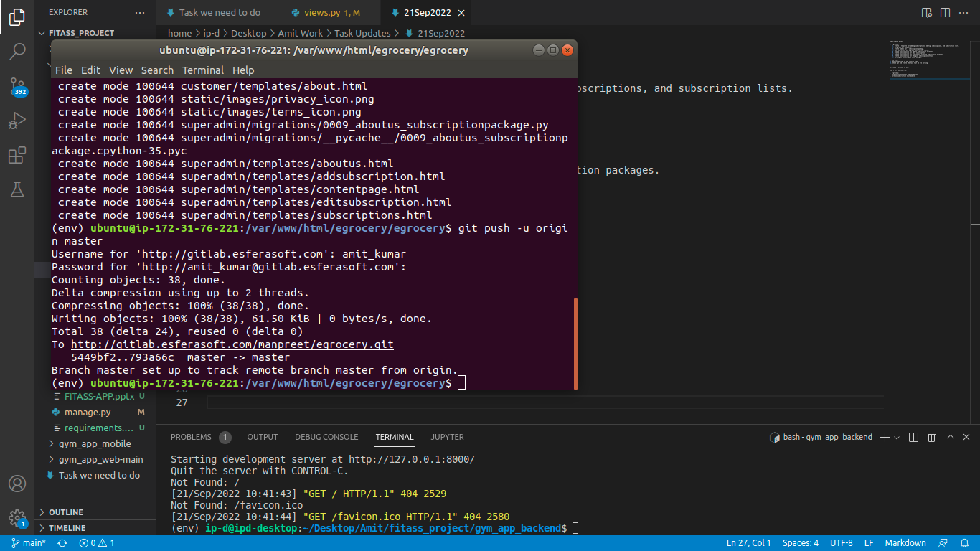Expand the OUTLINE section

pos(66,512)
